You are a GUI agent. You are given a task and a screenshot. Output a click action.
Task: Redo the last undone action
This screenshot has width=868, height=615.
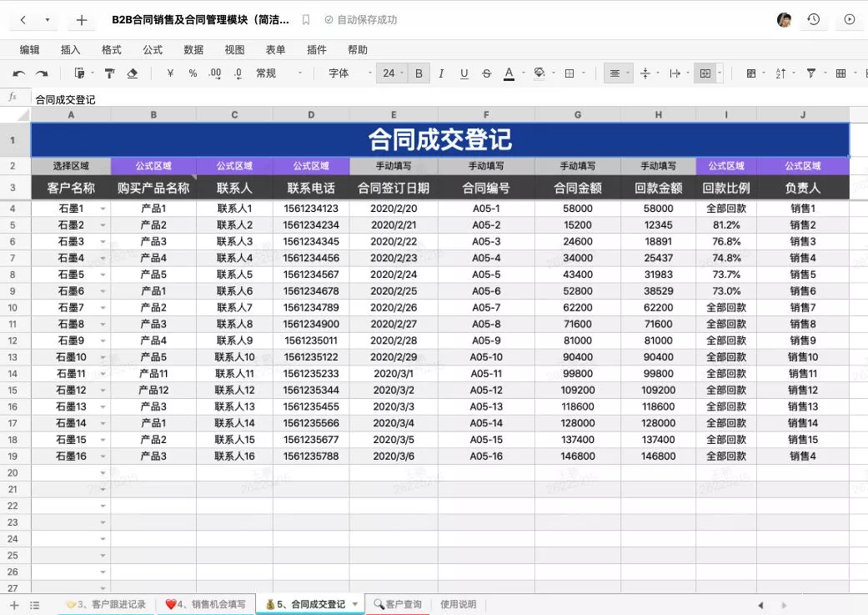pyautogui.click(x=40, y=73)
